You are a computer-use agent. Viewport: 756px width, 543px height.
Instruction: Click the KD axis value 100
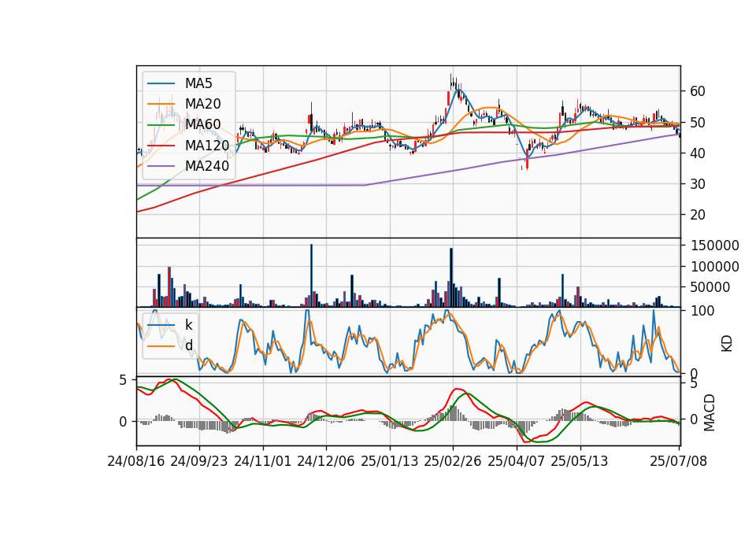pos(702,311)
